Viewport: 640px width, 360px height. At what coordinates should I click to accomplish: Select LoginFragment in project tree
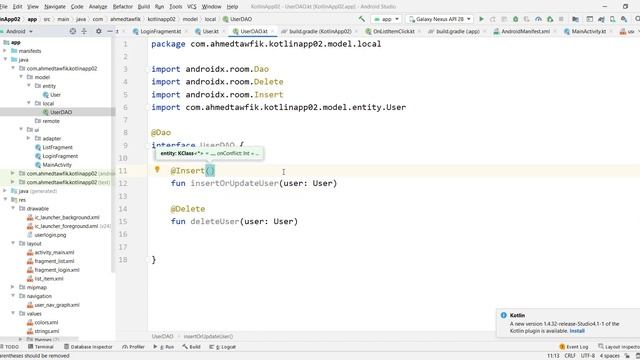[x=60, y=156]
